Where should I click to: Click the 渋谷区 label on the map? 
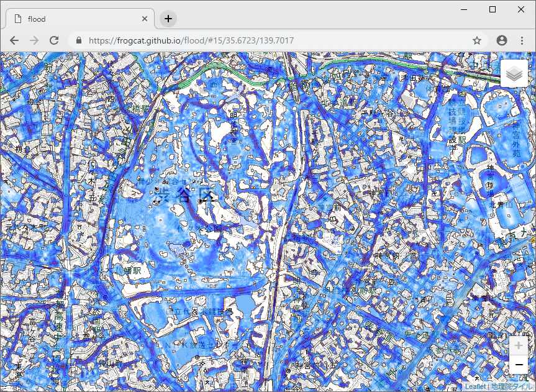coord(184,195)
